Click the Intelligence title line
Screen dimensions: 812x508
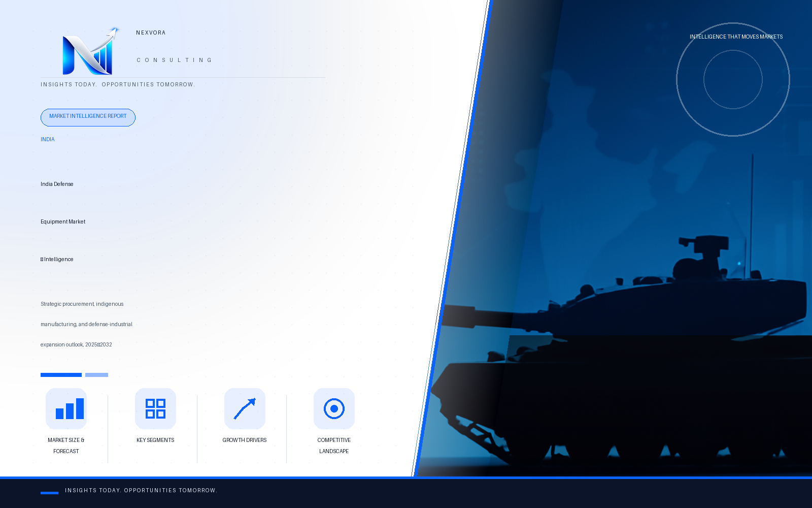tap(57, 259)
